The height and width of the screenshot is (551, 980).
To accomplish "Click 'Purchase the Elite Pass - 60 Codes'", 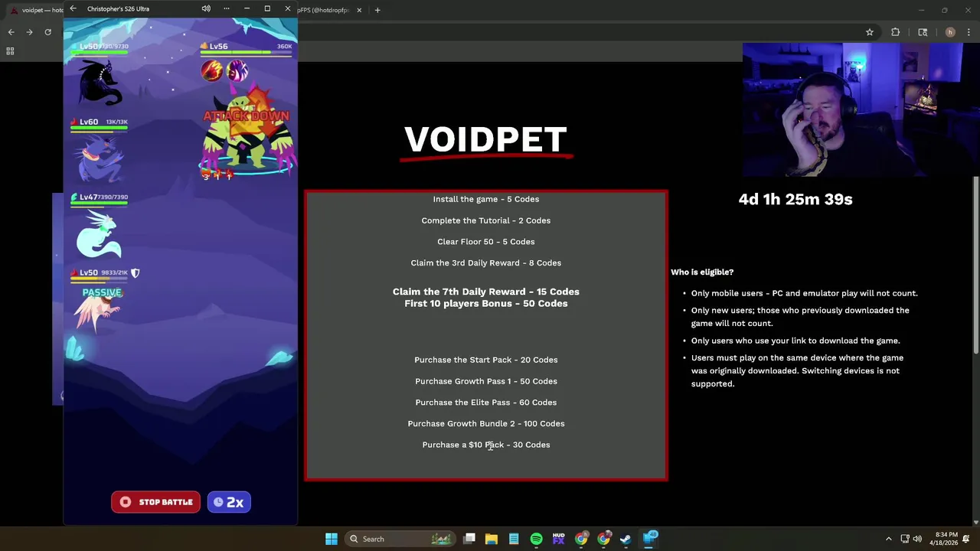I will point(486,403).
